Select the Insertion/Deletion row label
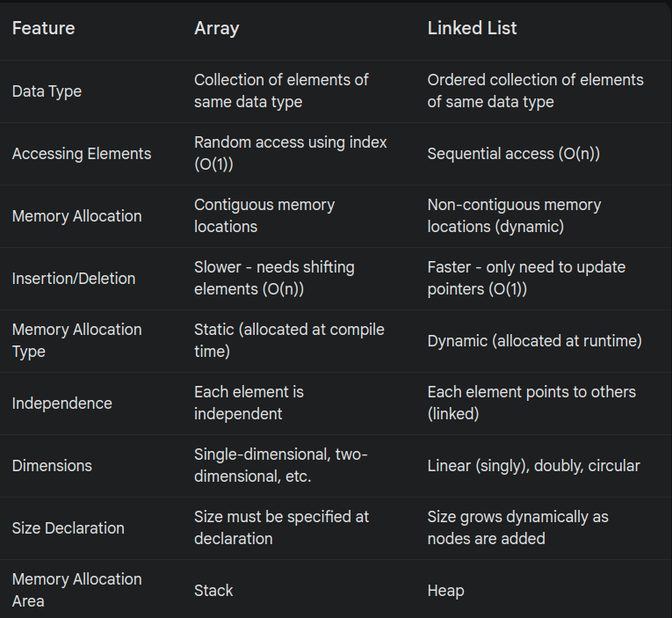 tap(74, 279)
